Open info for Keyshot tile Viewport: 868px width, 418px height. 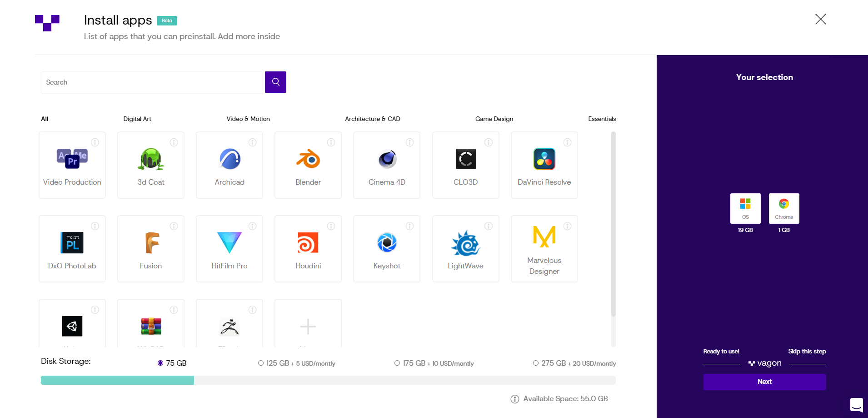pos(410,226)
